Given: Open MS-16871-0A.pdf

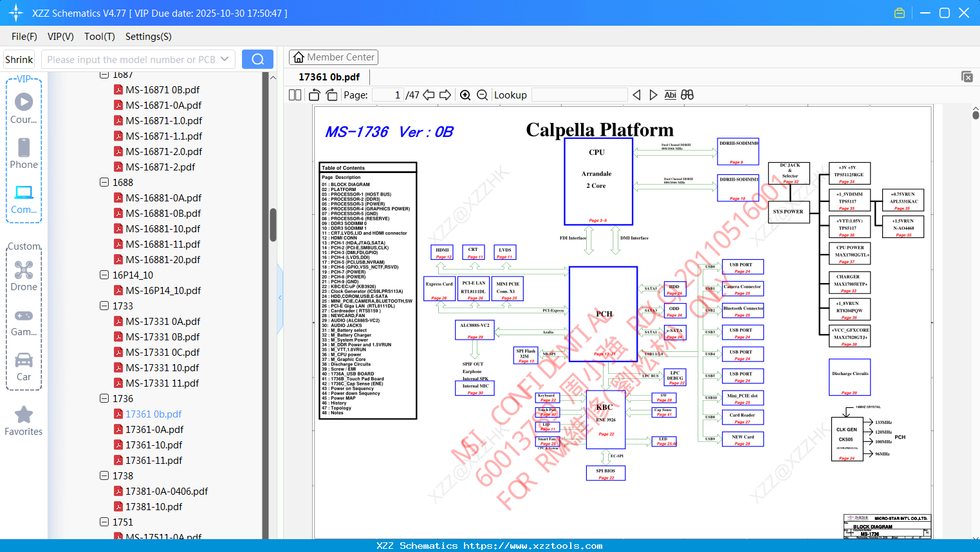Looking at the screenshot, I should [163, 105].
